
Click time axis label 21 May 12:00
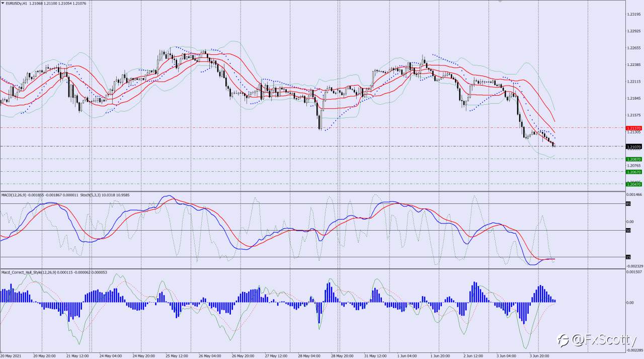(x=77, y=356)
